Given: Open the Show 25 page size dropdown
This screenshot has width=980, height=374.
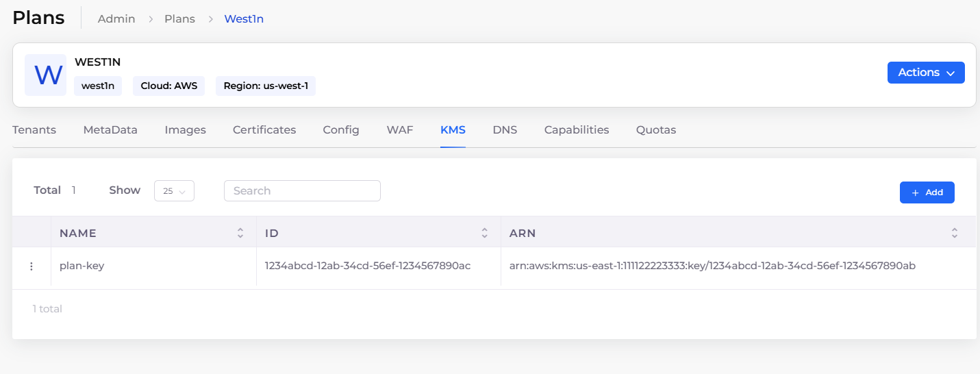Looking at the screenshot, I should [x=174, y=191].
